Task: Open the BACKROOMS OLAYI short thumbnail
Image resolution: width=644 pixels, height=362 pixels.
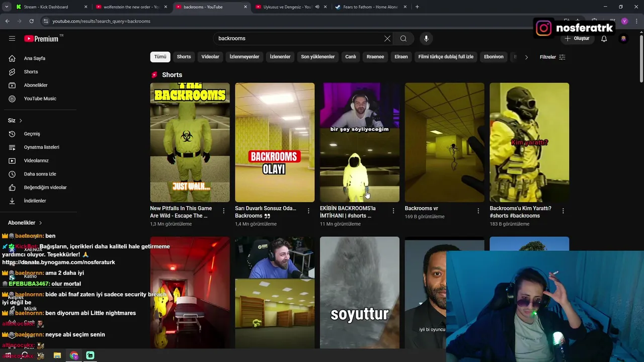Action: point(275,142)
